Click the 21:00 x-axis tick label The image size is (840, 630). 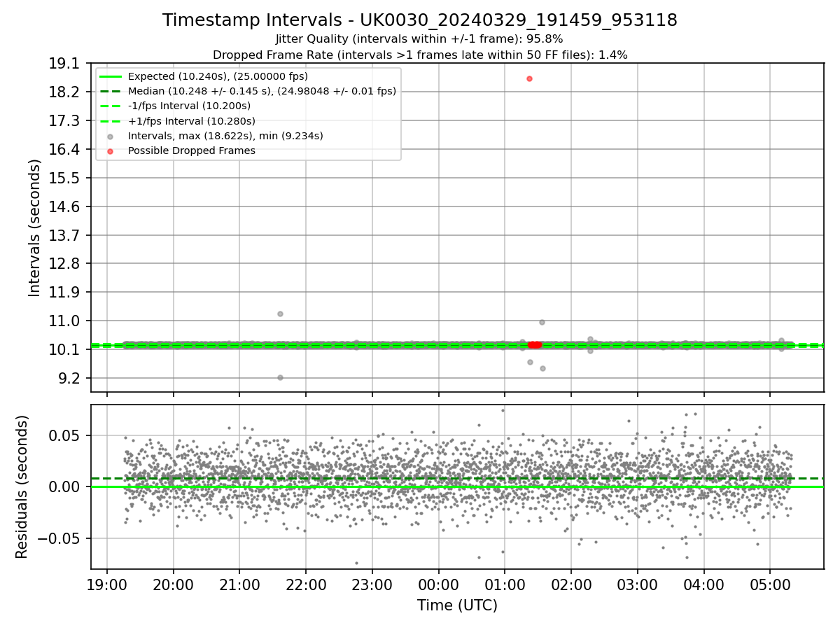(239, 584)
